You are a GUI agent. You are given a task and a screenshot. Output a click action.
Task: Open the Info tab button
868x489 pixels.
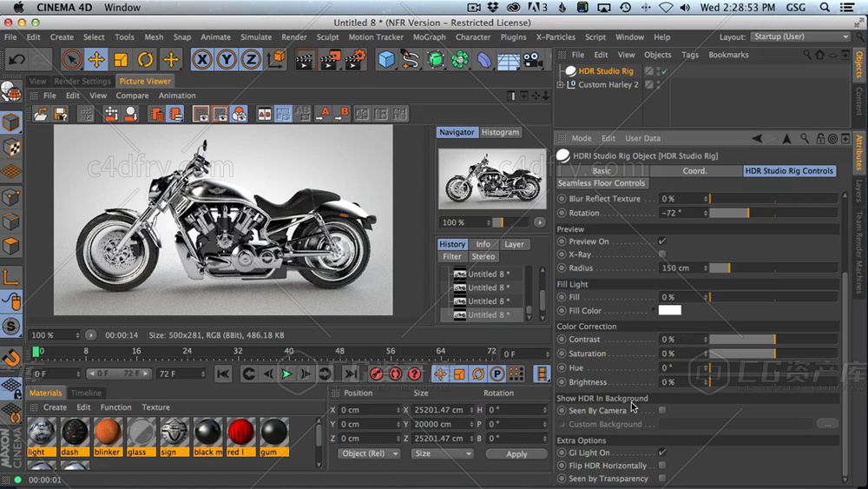[483, 244]
